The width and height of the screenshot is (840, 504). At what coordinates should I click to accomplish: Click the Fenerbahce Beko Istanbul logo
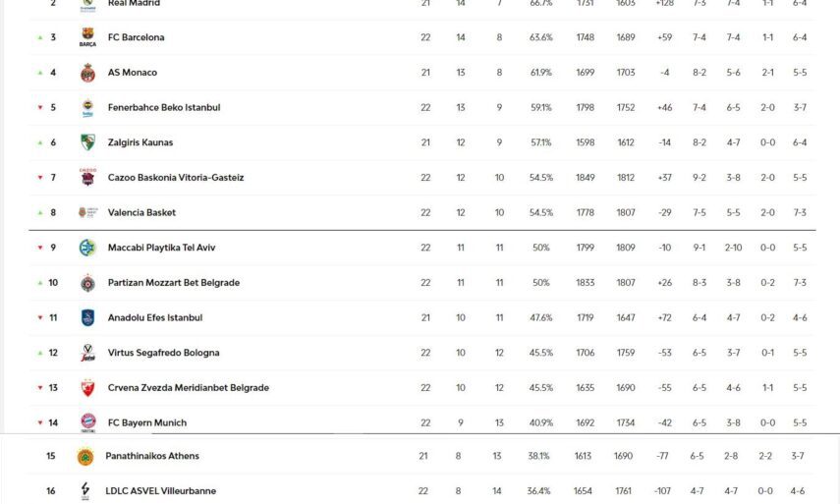point(87,108)
